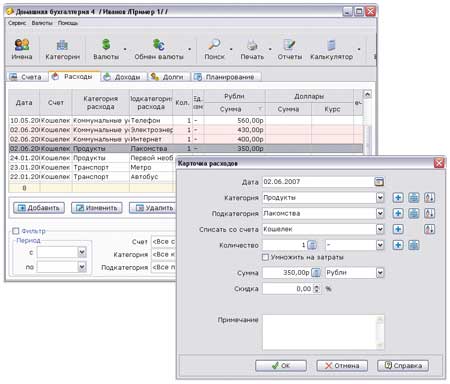Select the Телефон row with 560,00р
The image size is (450, 384).
[x=186, y=120]
